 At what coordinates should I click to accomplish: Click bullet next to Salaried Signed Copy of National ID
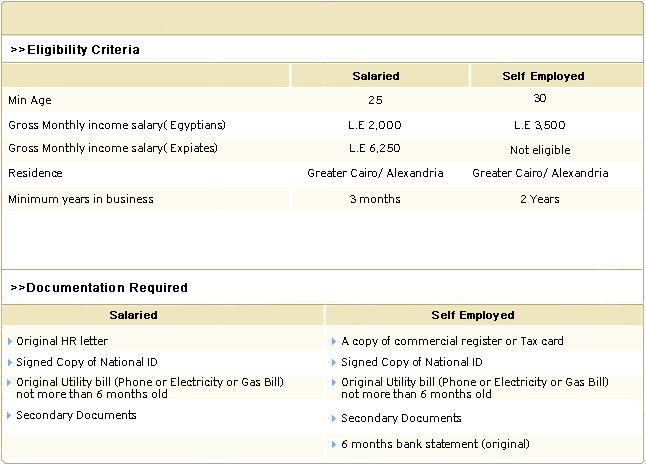coord(10,362)
